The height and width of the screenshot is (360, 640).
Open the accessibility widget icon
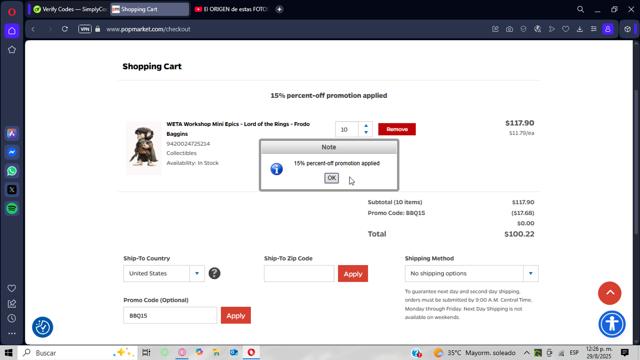click(x=612, y=324)
